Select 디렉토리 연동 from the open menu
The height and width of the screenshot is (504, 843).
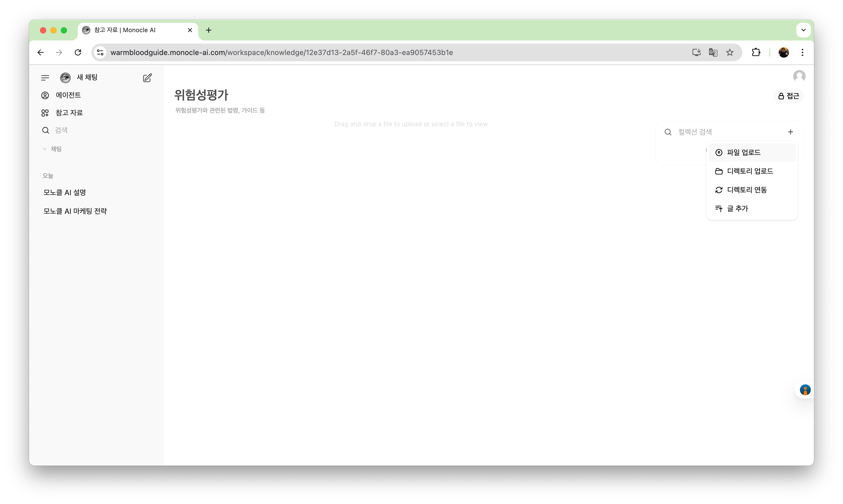tap(747, 189)
